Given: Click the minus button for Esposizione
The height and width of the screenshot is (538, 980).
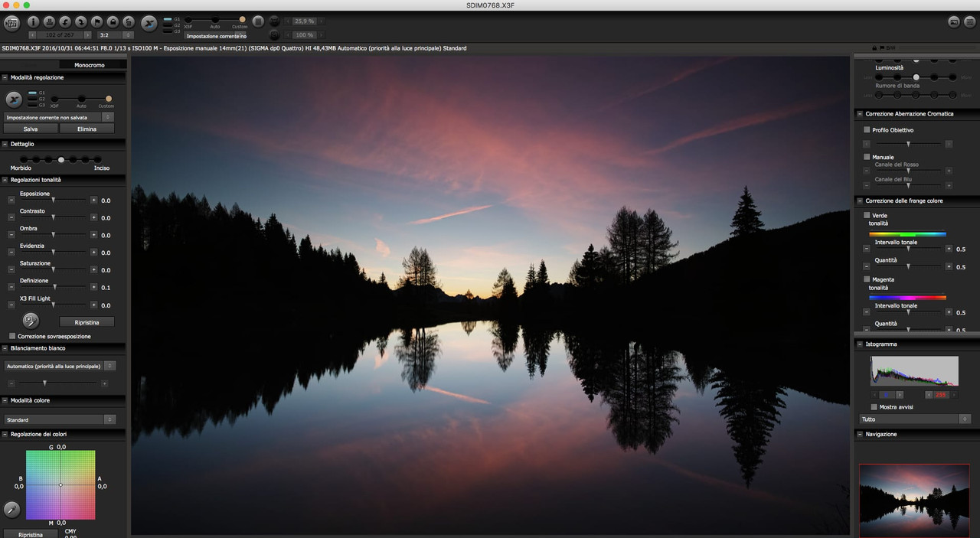Looking at the screenshot, I should pyautogui.click(x=11, y=200).
